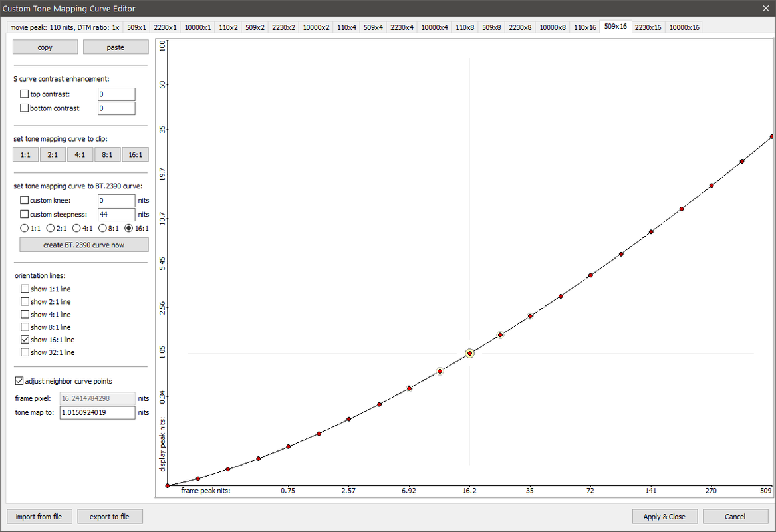Select the 8:1 BT.2390 radio button

click(x=103, y=228)
